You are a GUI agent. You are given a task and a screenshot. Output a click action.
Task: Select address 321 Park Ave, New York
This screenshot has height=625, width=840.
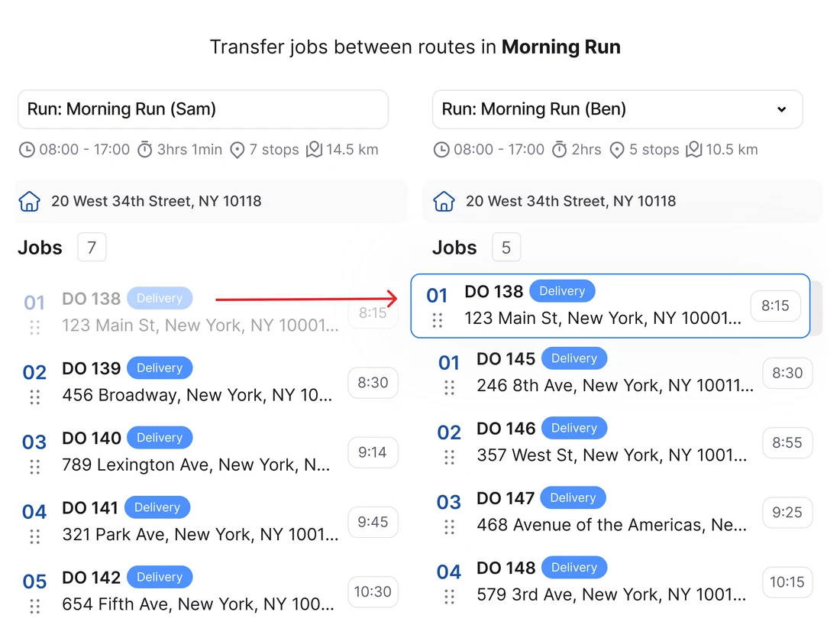200,534
